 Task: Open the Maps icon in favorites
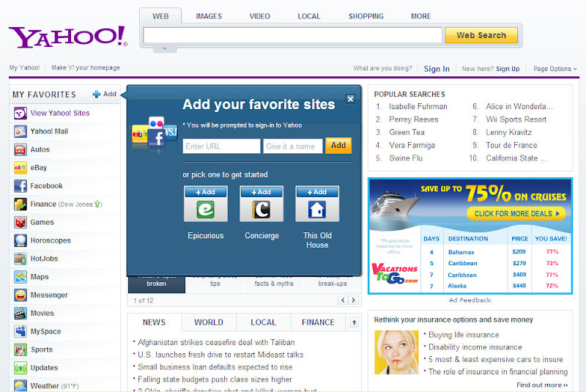tap(21, 276)
